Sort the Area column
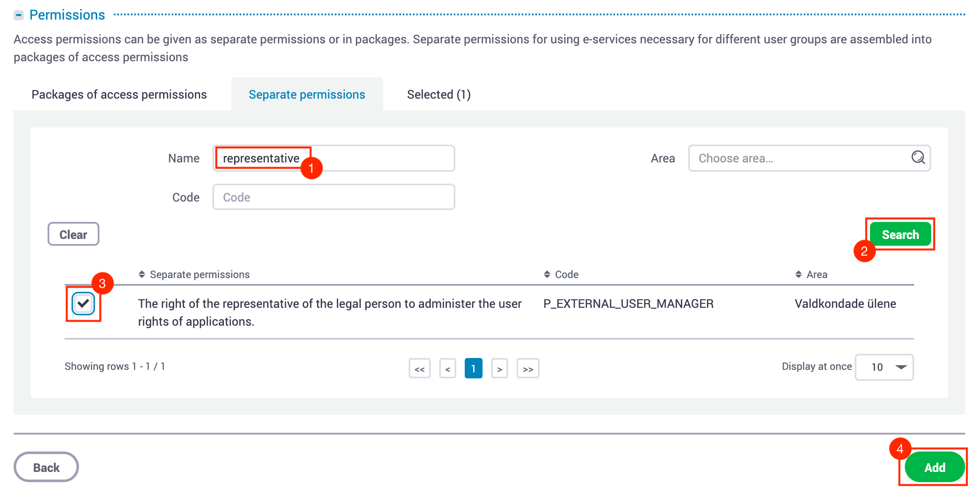 799,274
